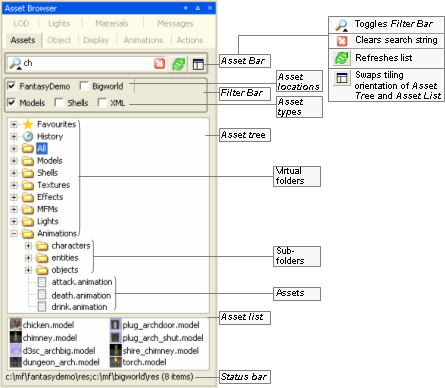Screen dimensions: 445x388
Task: Select the All folder in asset tree
Action: point(42,149)
